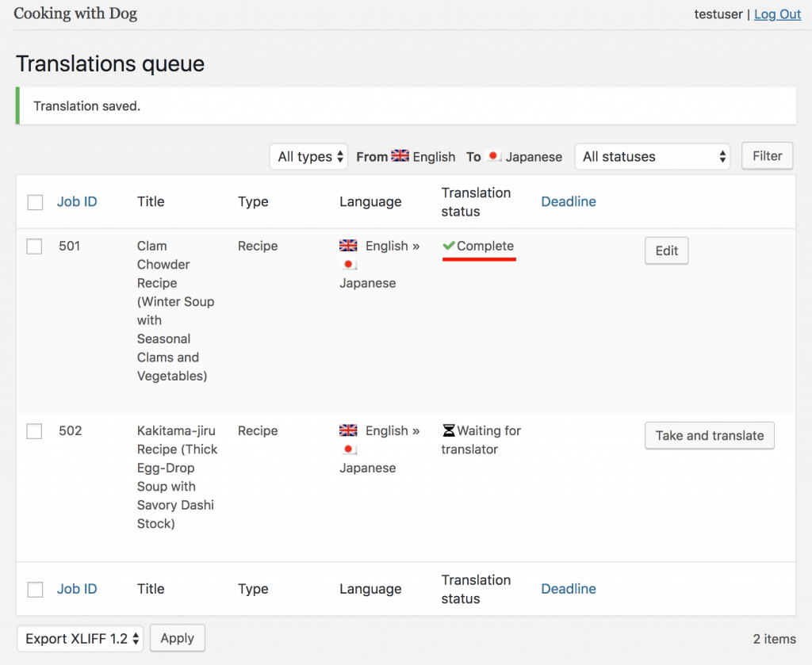The image size is (812, 665).
Task: Click the Translation status label in the footer
Action: (x=476, y=589)
